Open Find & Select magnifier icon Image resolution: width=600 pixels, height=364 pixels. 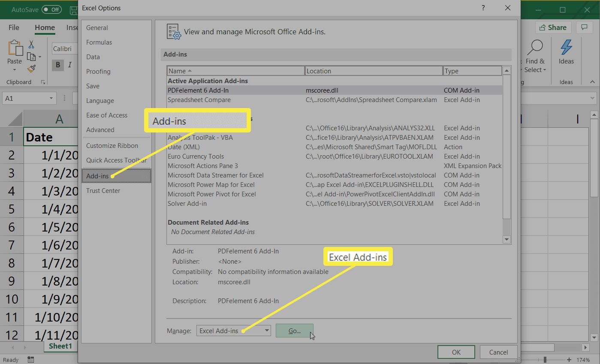pos(535,47)
